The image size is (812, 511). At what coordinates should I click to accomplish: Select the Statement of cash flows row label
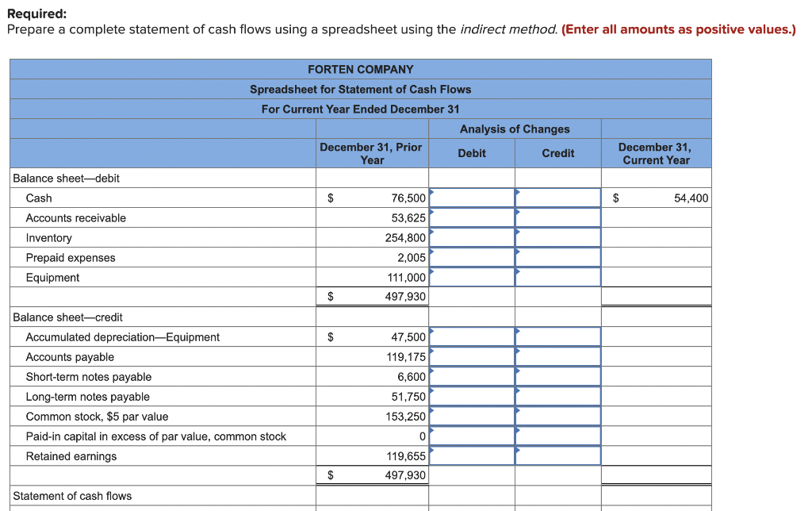tap(72, 495)
